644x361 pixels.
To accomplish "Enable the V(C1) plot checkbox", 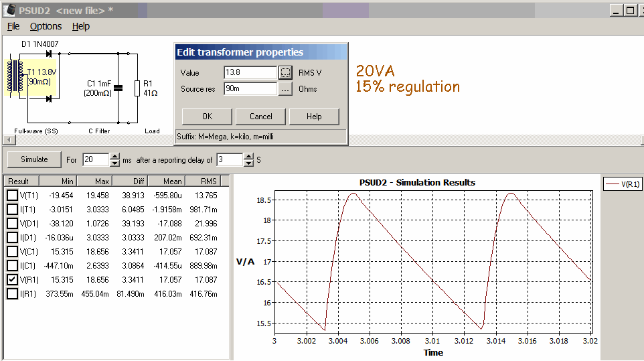I will (12, 251).
